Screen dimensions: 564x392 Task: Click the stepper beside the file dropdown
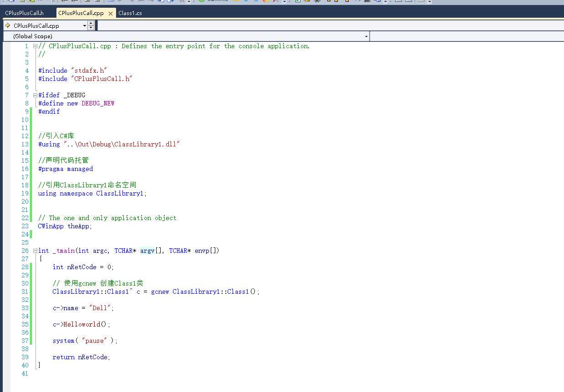91,26
